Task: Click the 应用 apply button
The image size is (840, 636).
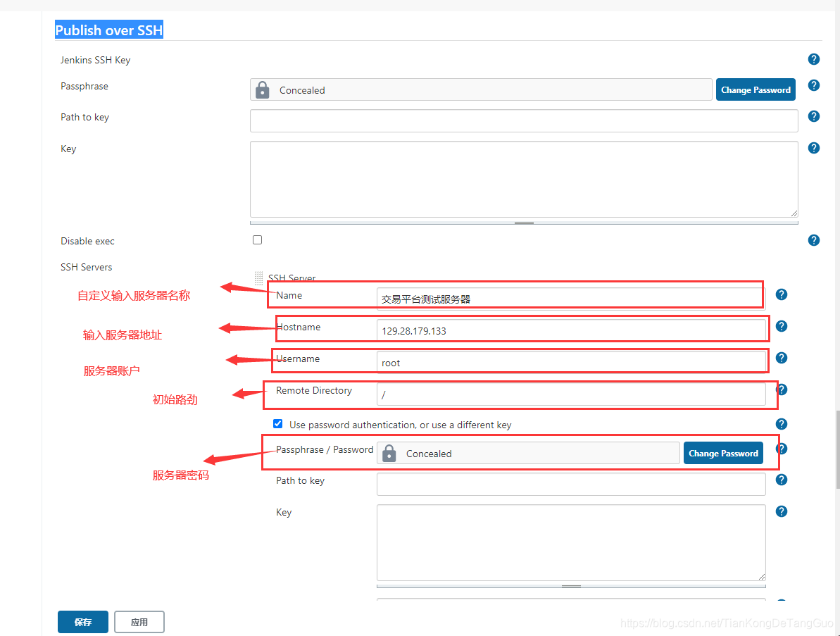Action: [139, 621]
